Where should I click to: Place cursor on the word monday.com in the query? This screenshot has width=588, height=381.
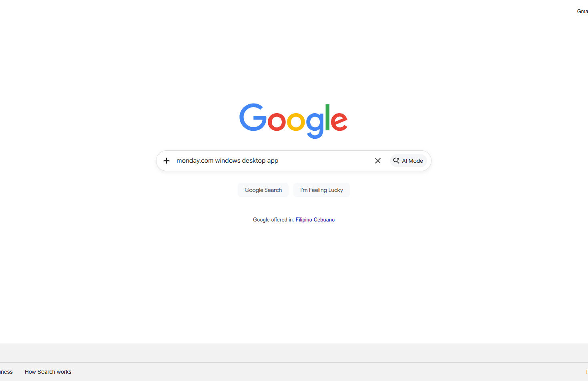[x=195, y=160]
